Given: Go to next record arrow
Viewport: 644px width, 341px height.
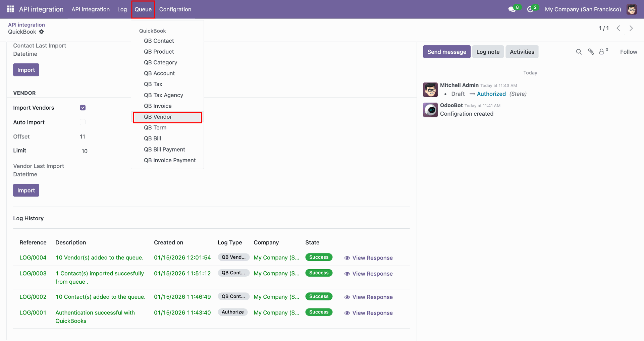Looking at the screenshot, I should (631, 28).
